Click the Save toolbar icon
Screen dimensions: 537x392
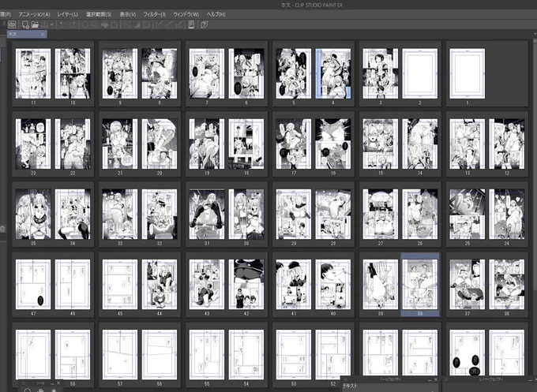click(x=44, y=24)
